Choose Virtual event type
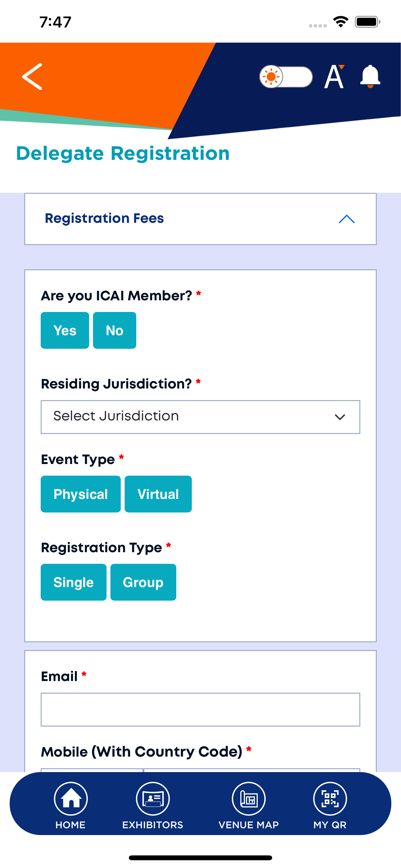Screen dimensions: 401x868 (x=158, y=494)
